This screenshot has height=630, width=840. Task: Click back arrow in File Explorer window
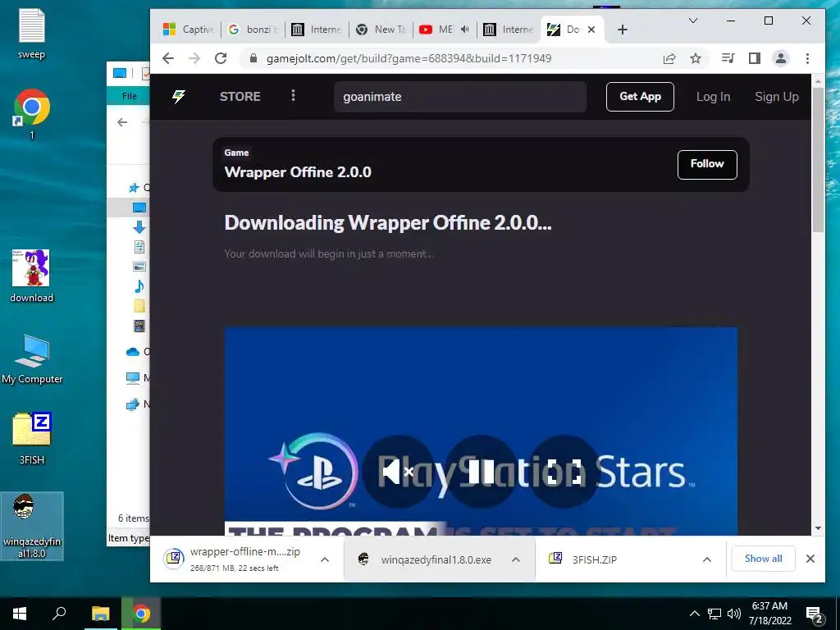[122, 122]
